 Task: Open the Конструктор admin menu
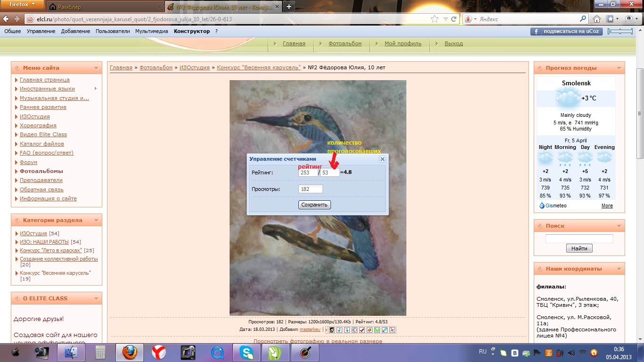[x=192, y=31]
